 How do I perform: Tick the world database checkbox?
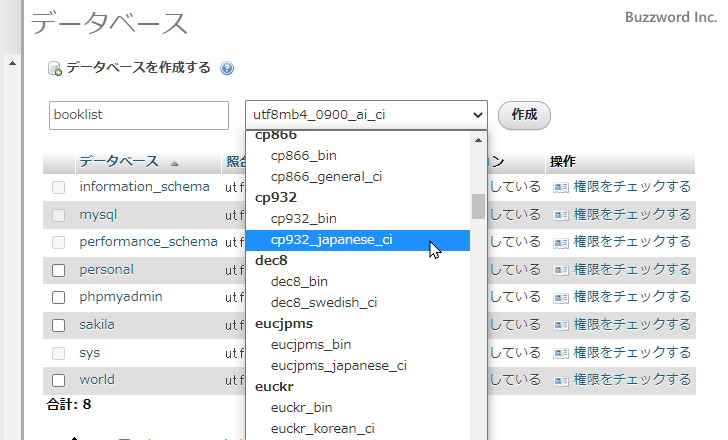click(x=58, y=381)
